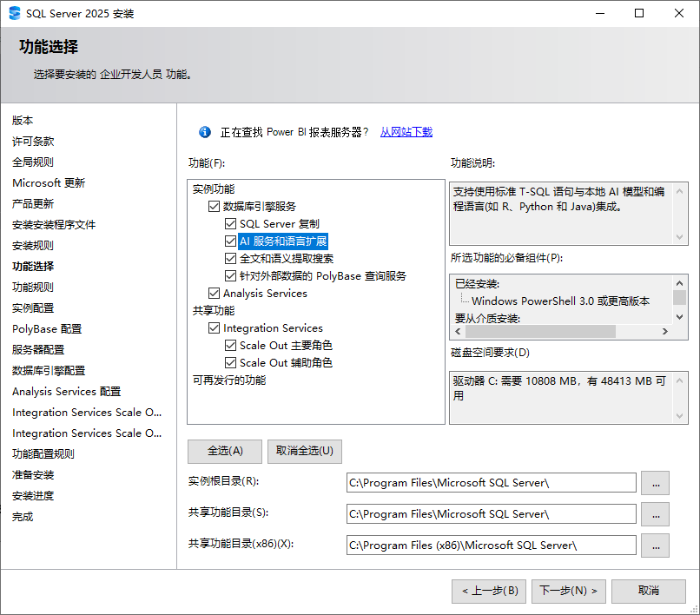Toggle the Scale Out 主要角色 checkbox

pyautogui.click(x=230, y=346)
